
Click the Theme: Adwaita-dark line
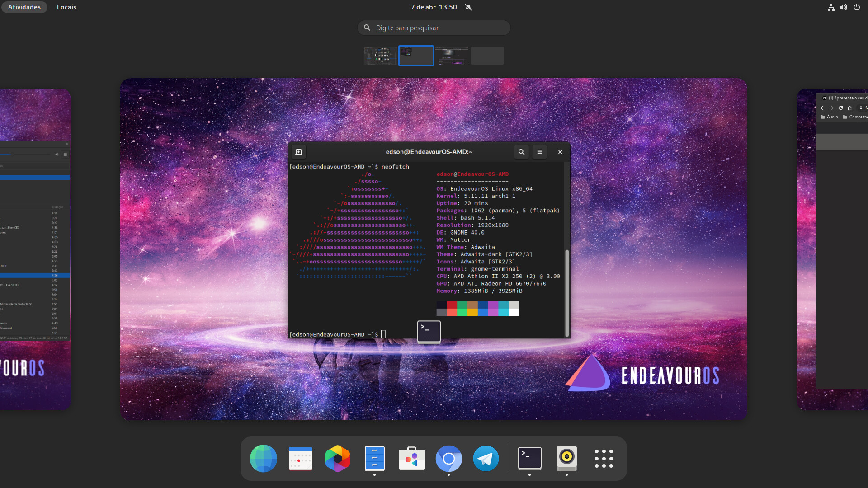coord(484,254)
